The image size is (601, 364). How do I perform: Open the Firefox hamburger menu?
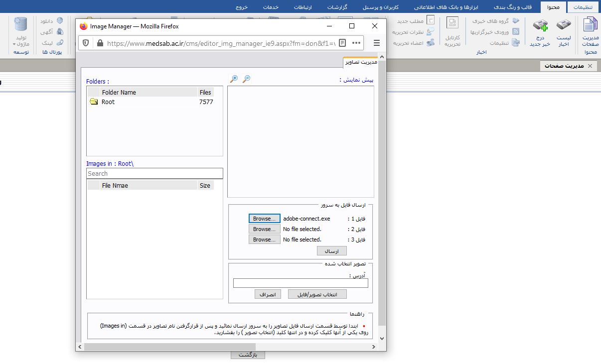(377, 43)
